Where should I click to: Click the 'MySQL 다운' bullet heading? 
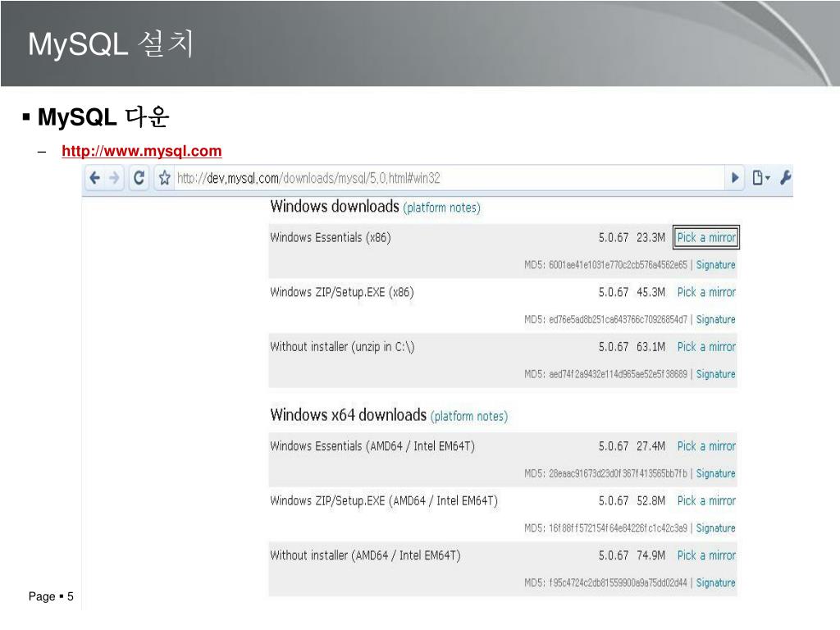click(103, 116)
